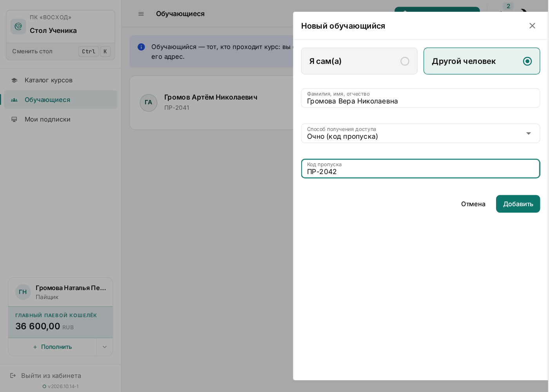
Task: Expand the wallet top-up options chevron
Action: click(105, 347)
